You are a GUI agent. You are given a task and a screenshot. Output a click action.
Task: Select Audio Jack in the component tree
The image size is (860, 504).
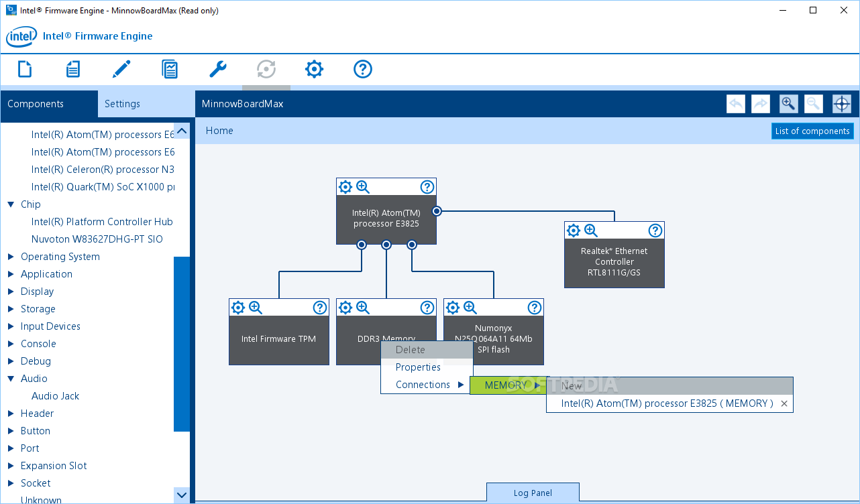(x=56, y=396)
